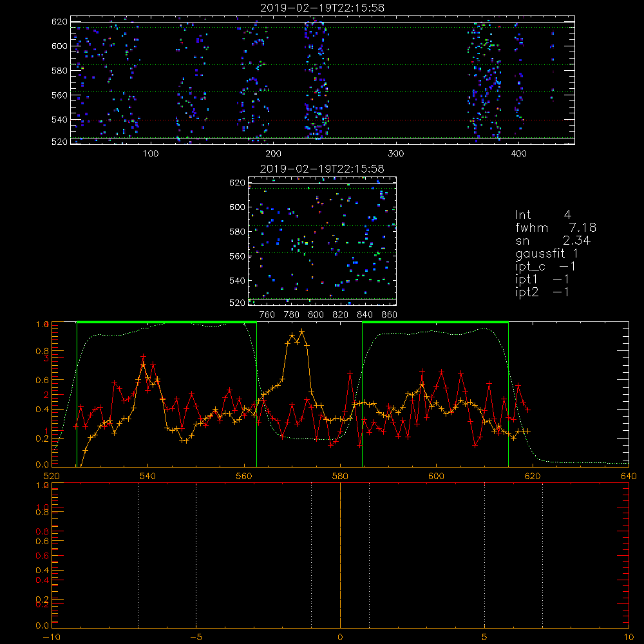
Task: Click x-axis label 400 on top plot
Action: point(518,154)
